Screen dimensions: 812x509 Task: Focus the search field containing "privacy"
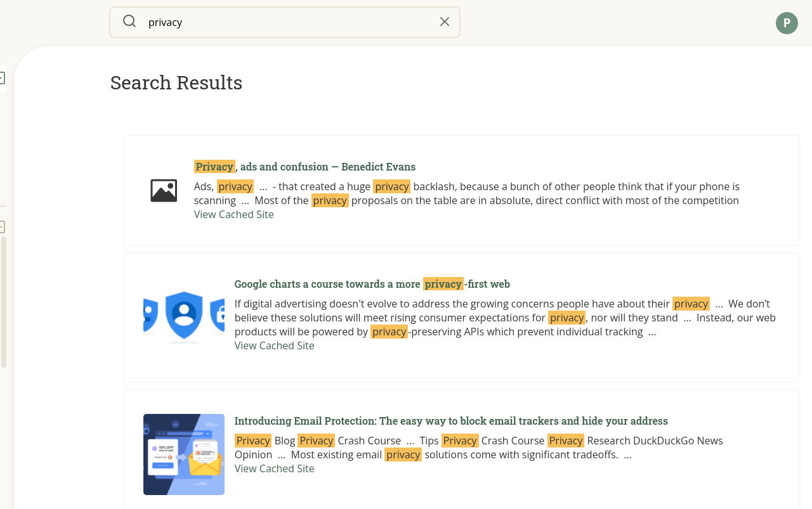(x=285, y=22)
